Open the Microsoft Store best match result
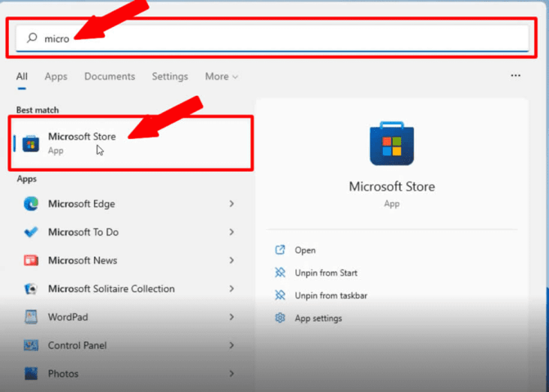 click(x=131, y=143)
